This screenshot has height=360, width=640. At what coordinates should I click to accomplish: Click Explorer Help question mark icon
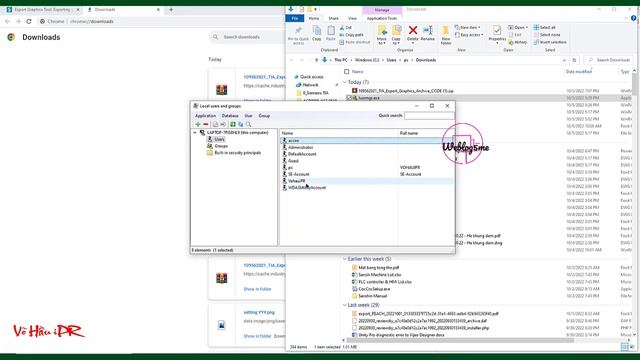point(633,18)
